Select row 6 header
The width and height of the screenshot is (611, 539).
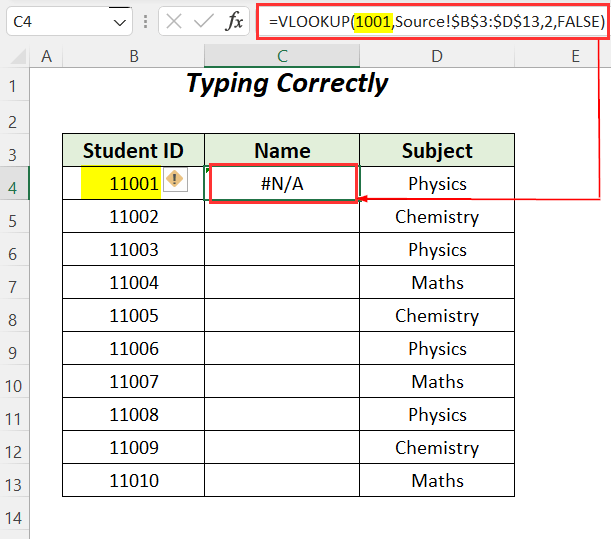[x=14, y=249]
